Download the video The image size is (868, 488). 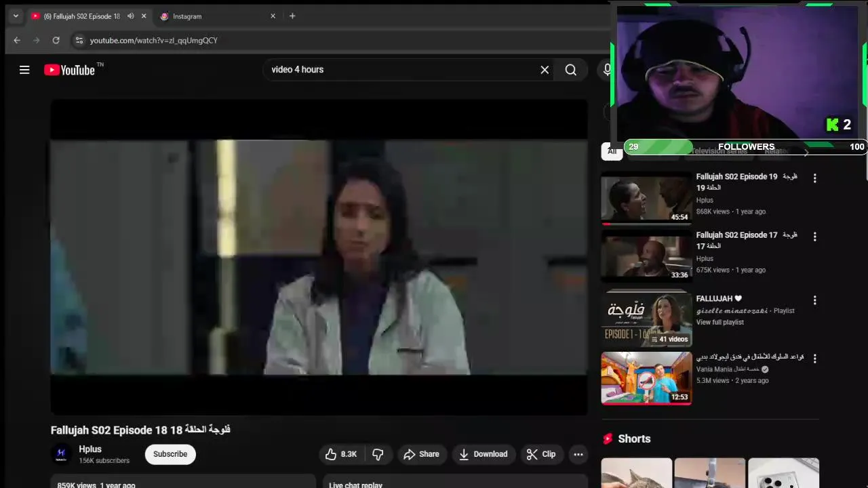[x=484, y=454]
